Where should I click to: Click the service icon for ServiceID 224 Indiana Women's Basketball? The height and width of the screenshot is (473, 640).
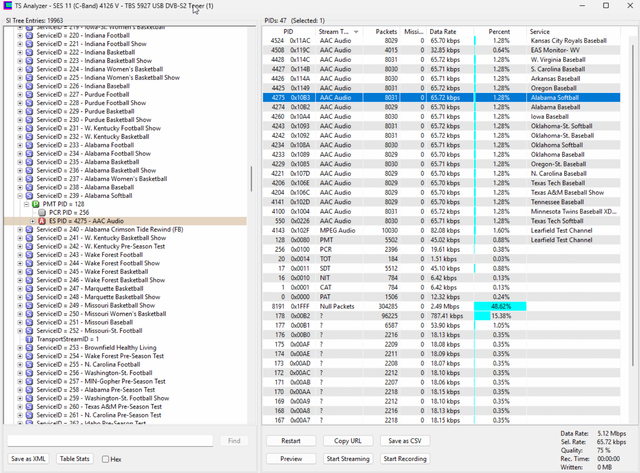pyautogui.click(x=29, y=69)
